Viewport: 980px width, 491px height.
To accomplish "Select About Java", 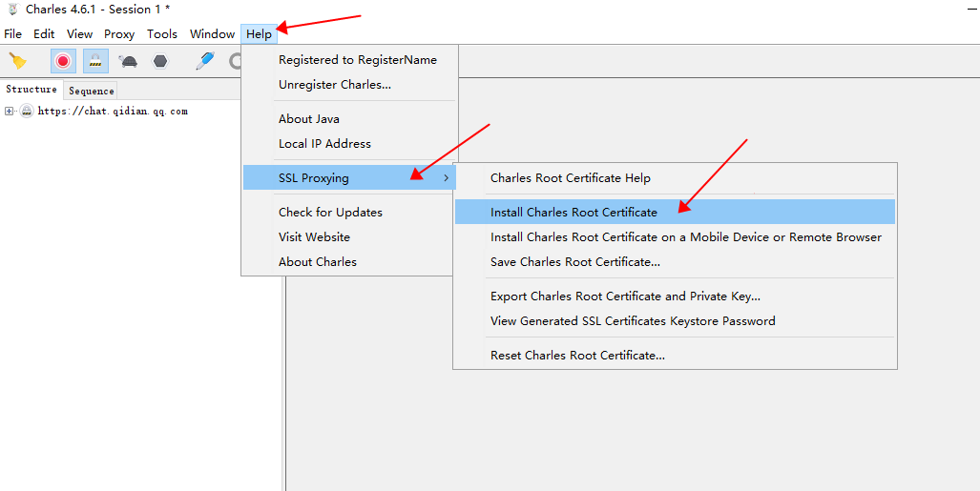I will point(350,118).
